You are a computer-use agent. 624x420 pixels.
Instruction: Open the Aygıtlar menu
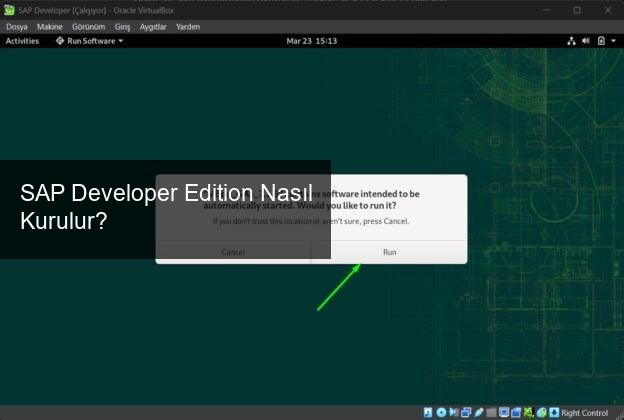pos(153,27)
